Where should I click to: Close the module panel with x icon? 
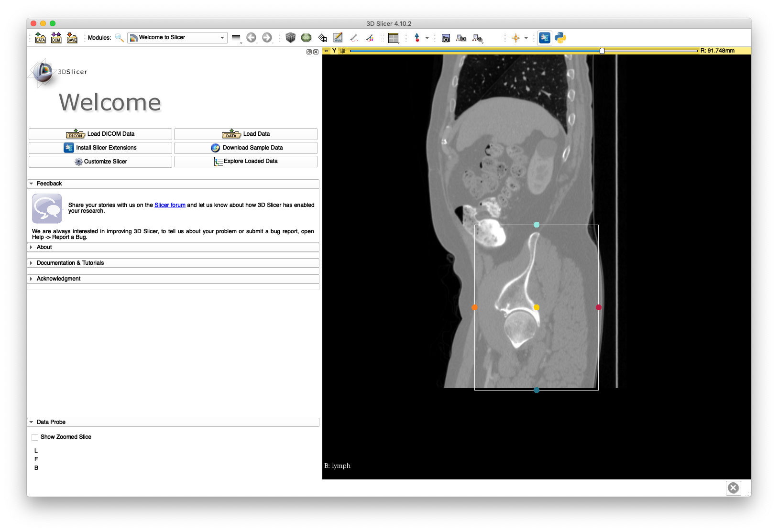316,52
